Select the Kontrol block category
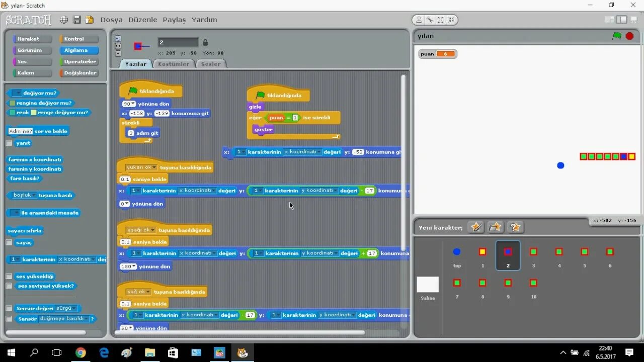The height and width of the screenshot is (362, 644). pos(79,39)
